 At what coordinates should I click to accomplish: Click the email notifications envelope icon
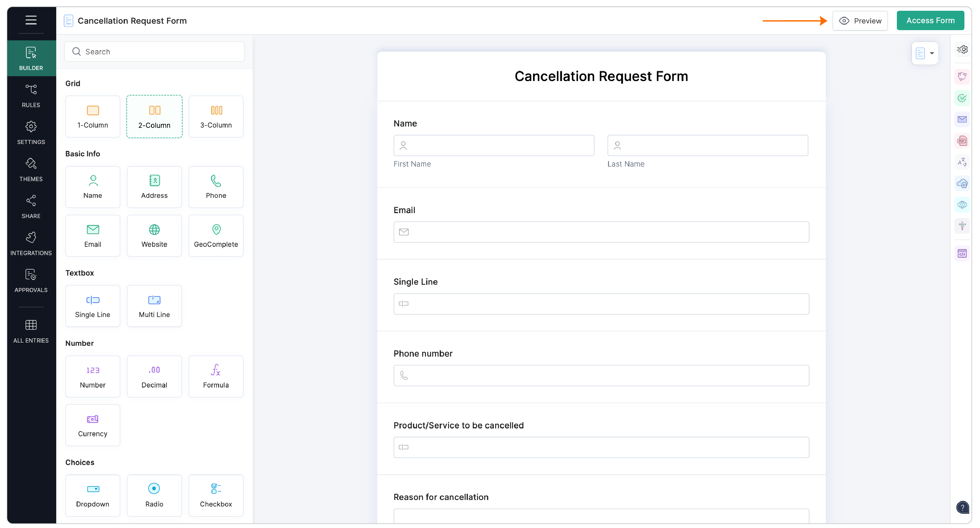963,119
